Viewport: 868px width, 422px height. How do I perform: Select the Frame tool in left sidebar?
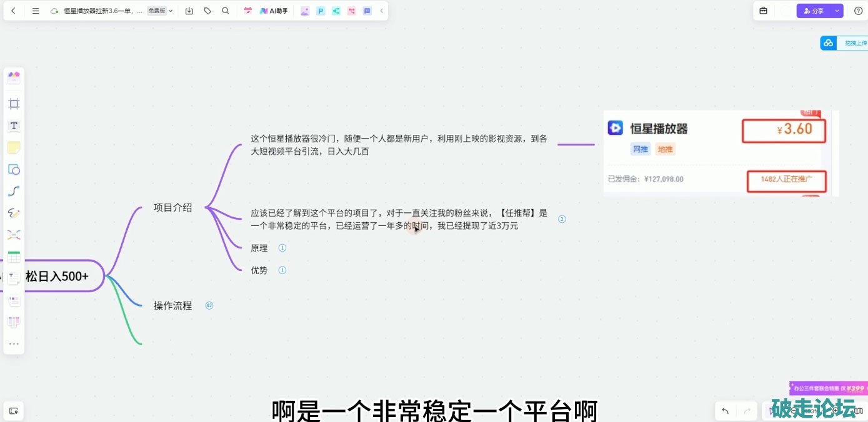14,104
